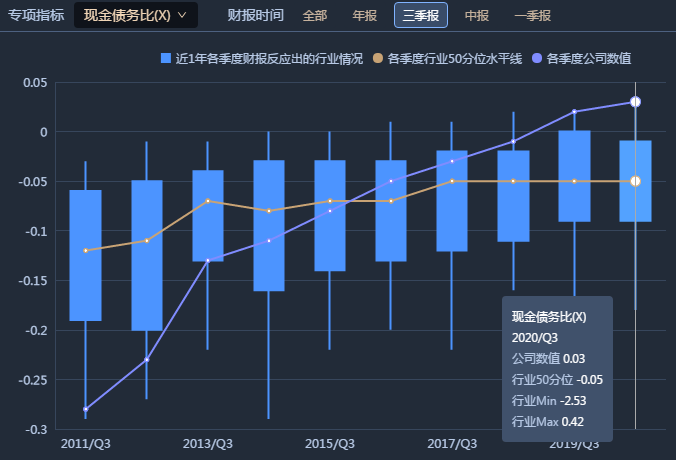Click the 2017/Q3 x-axis label
The width and height of the screenshot is (676, 460).
[452, 442]
